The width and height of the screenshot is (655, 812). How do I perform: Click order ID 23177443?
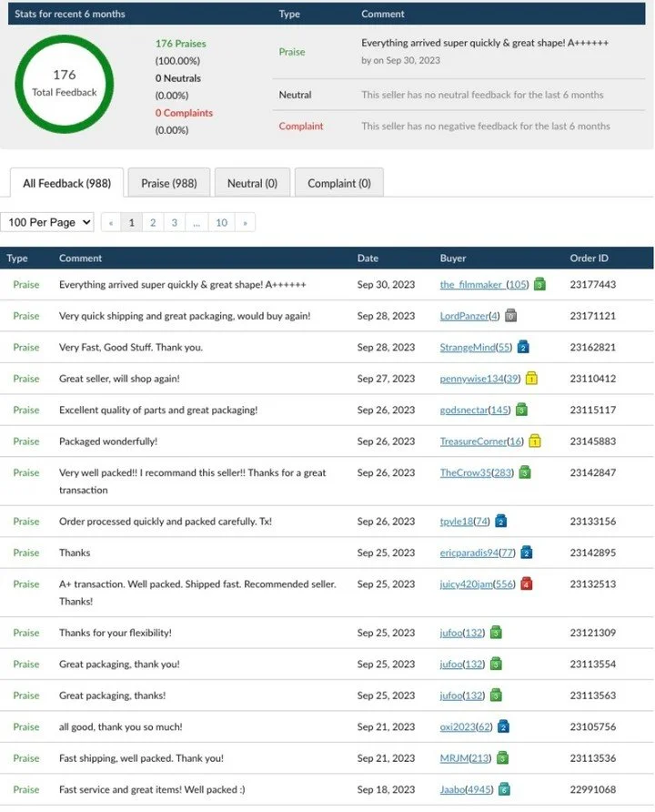(x=593, y=284)
